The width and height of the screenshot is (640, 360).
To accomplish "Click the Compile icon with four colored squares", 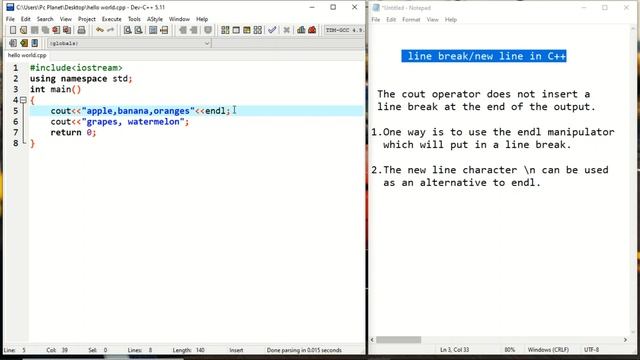I will coord(225,30).
